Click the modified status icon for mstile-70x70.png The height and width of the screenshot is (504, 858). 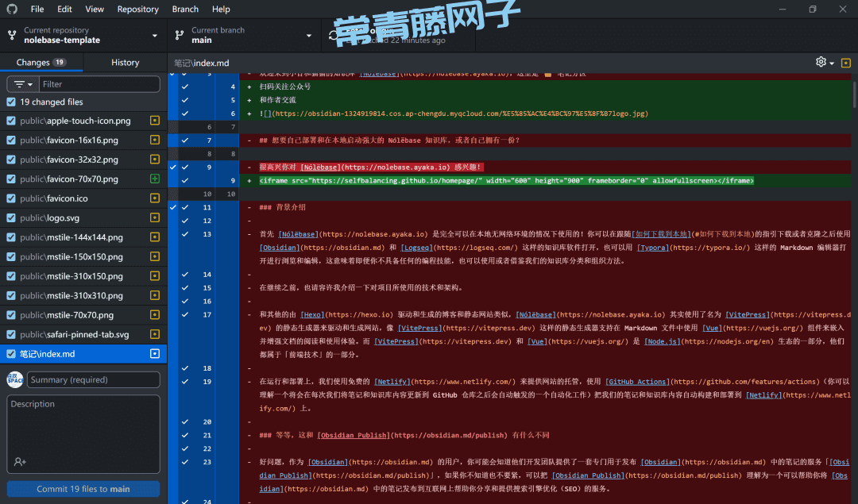[x=155, y=314]
